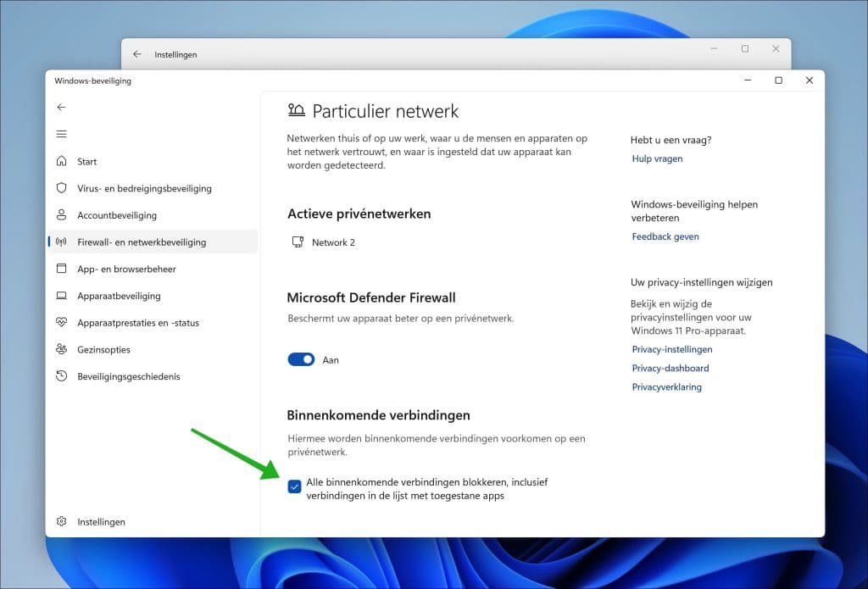Select the Gezinsopties family icon
Viewport: 868px width, 589px height.
61,349
